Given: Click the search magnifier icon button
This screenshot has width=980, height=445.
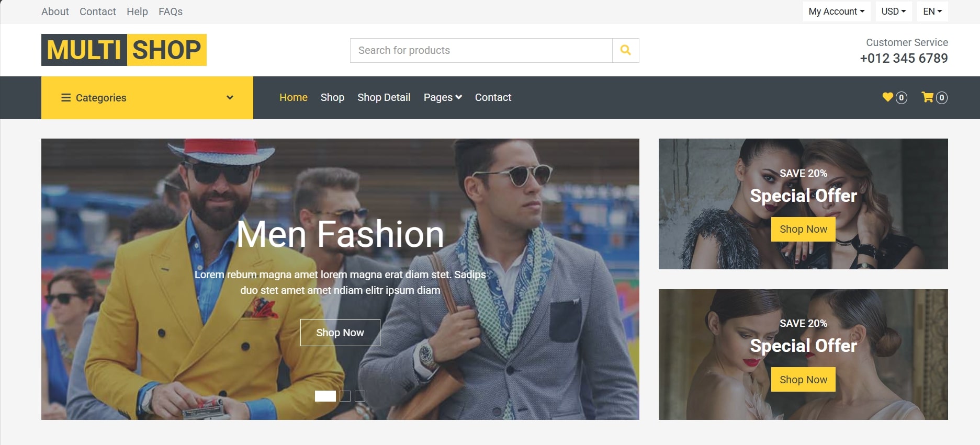Looking at the screenshot, I should click(625, 50).
